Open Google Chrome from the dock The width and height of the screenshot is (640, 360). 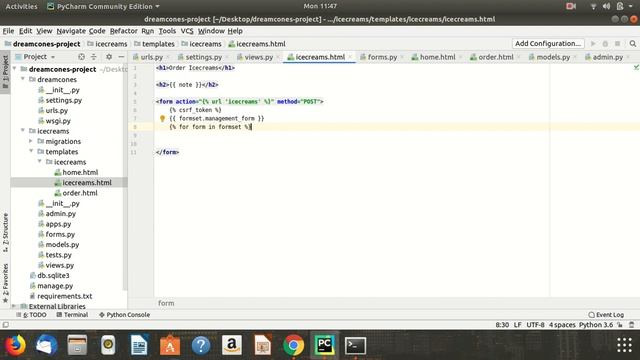(293, 345)
